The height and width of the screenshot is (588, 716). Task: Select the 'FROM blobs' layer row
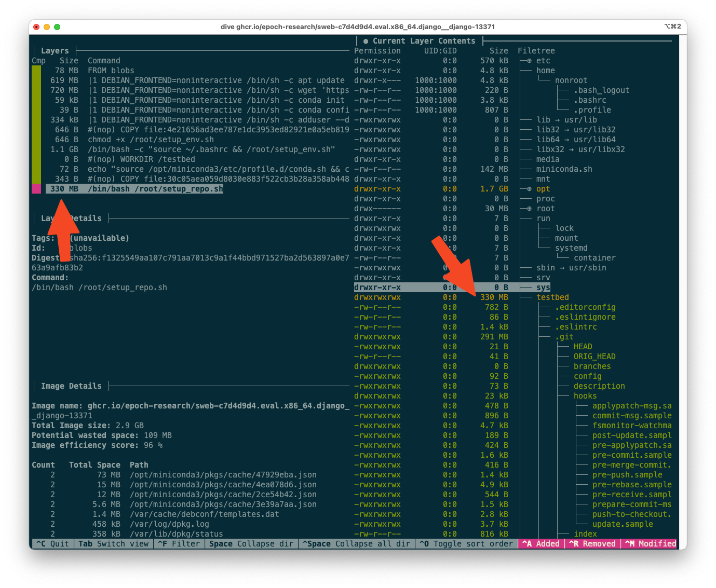[111, 71]
